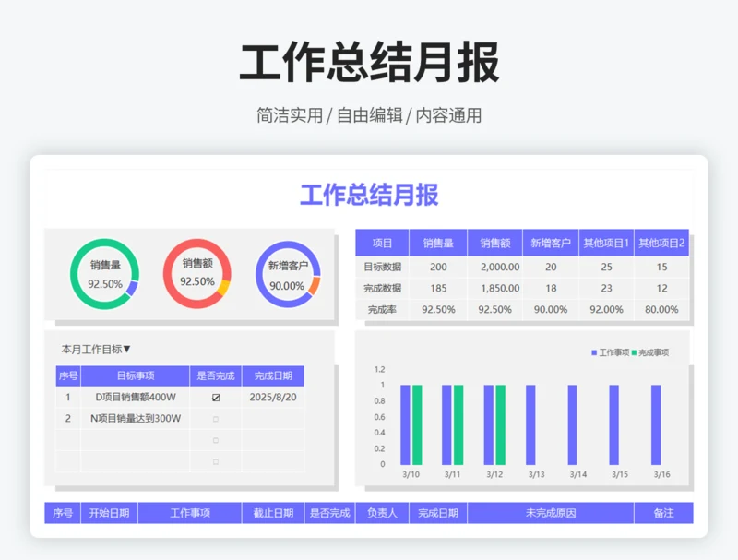Image resolution: width=738 pixels, height=560 pixels.
Task: Click the green 完成事项 legend swatch
Action: 634,353
